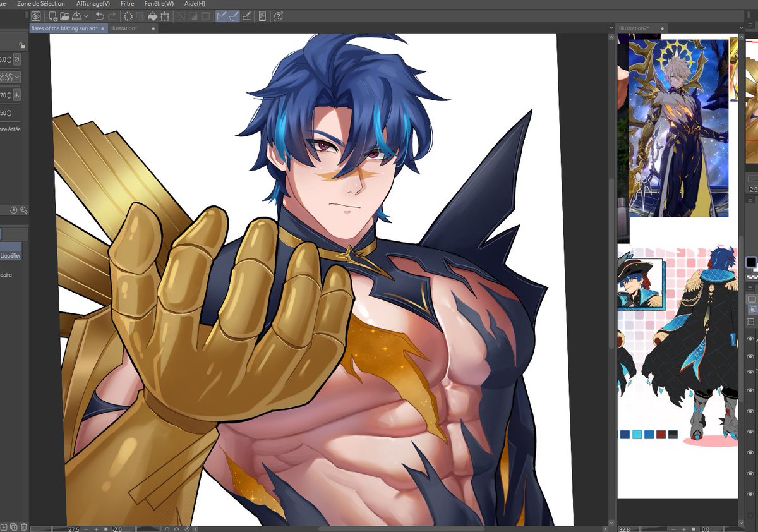Click the Scale/Rotate transform toolbar icon
This screenshot has width=758, height=532.
165,16
